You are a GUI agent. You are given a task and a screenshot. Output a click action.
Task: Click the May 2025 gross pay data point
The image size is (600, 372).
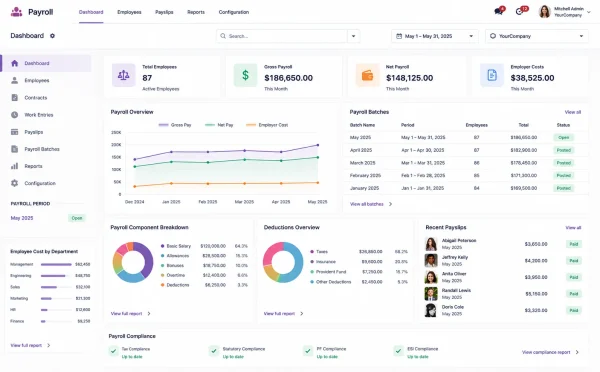[x=318, y=145]
